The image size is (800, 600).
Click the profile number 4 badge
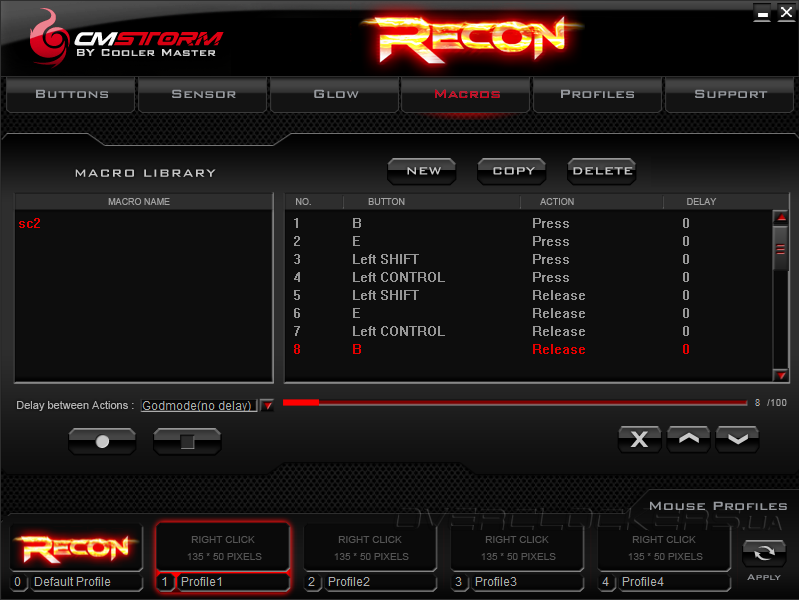pos(605,582)
